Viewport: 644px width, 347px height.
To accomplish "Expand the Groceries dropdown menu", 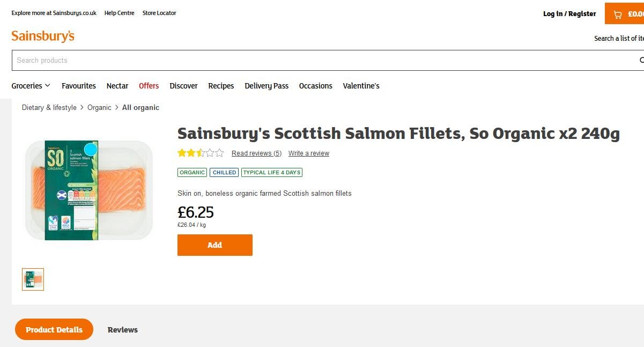I will point(31,86).
